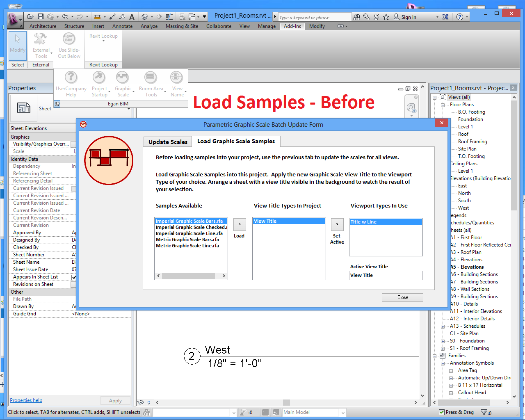Viewport: 525px width, 420px height.
Task: Open the Default 3D View house icon
Action: click(x=144, y=17)
